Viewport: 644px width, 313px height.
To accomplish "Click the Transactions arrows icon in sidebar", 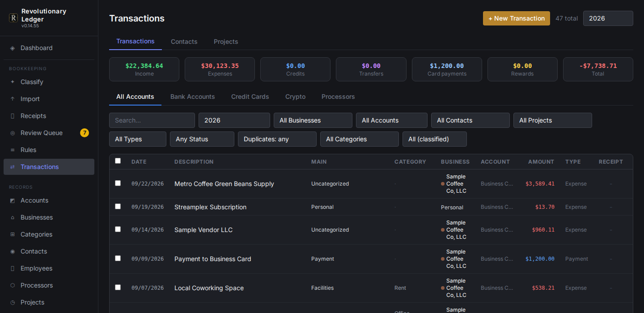I will click(x=13, y=167).
